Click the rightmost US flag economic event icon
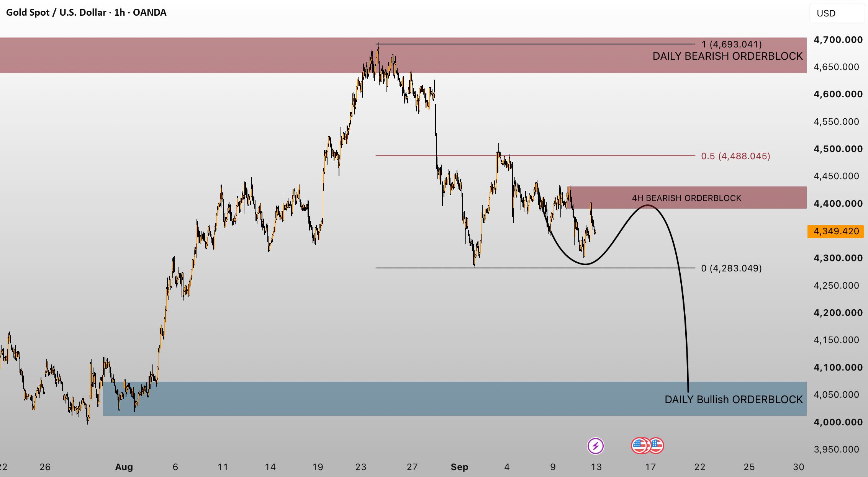The width and height of the screenshot is (868, 477). 656,446
